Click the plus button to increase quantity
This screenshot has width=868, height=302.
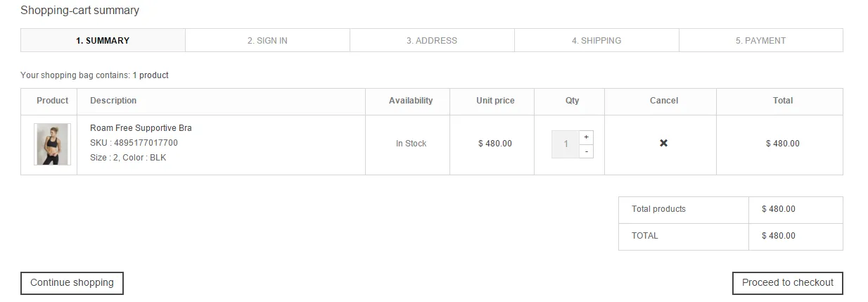pyautogui.click(x=586, y=137)
